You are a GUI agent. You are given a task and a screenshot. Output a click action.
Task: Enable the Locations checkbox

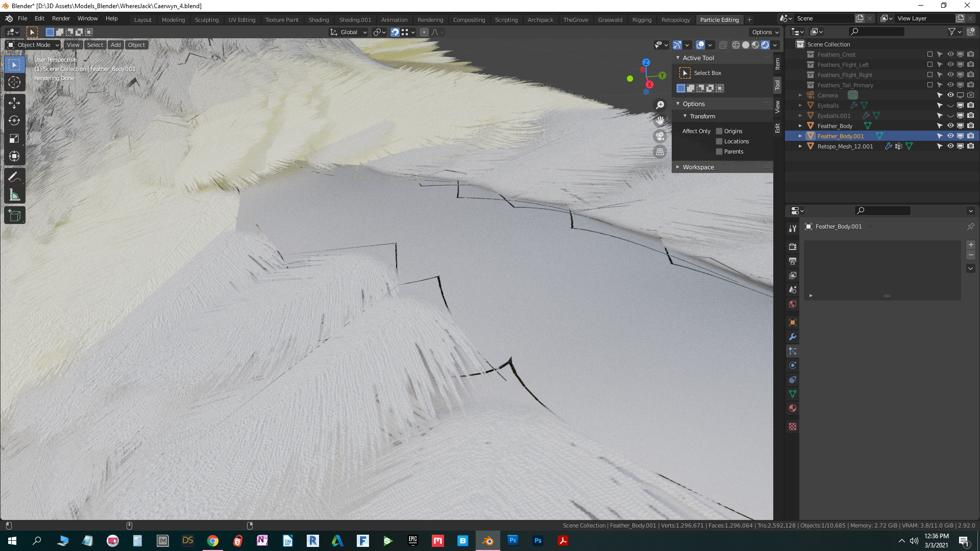tap(719, 141)
